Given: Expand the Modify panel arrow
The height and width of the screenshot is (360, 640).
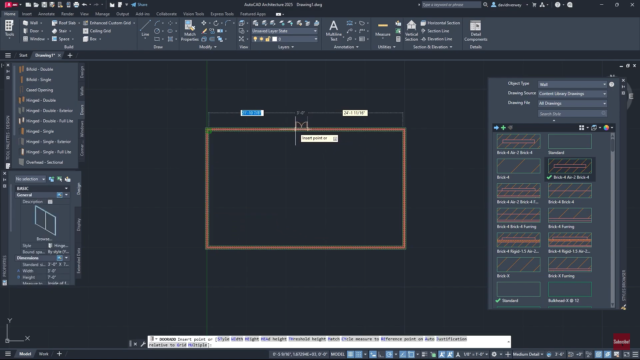Looking at the screenshot, I should click(x=215, y=47).
